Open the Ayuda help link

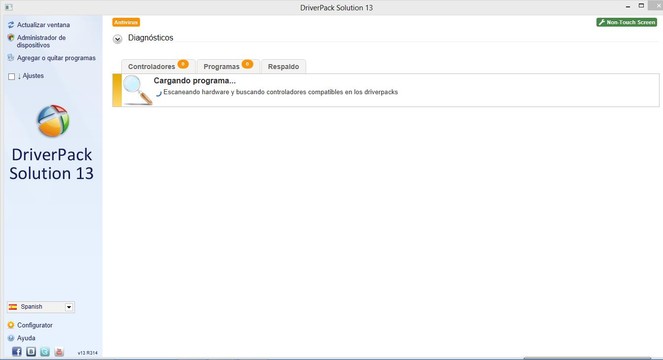(26, 338)
